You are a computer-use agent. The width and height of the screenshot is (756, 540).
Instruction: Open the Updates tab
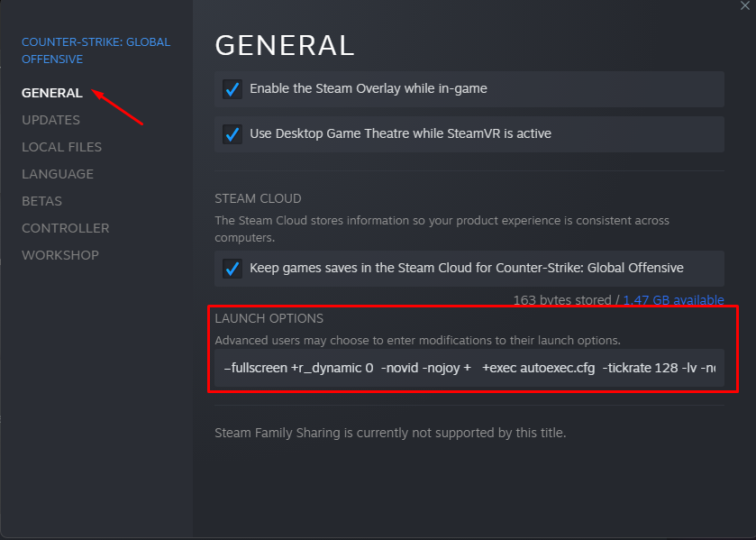point(50,120)
